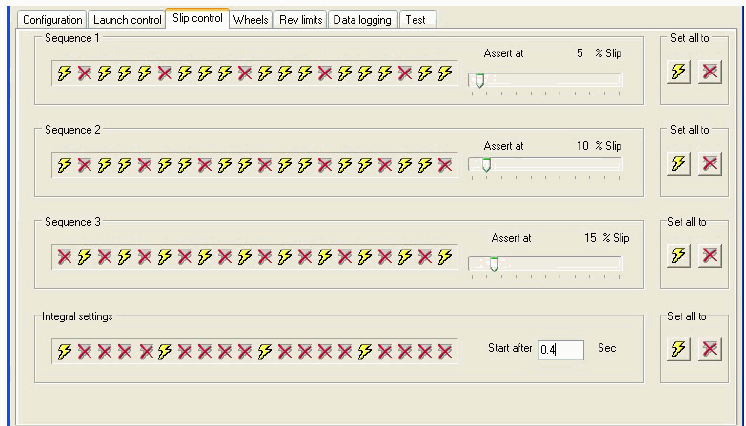Set all Sequence 3 steps to lightning spark
Image resolution: width=746 pixels, height=426 pixels.
pyautogui.click(x=680, y=256)
